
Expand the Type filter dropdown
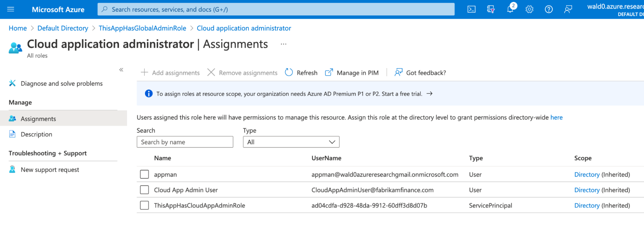(291, 142)
